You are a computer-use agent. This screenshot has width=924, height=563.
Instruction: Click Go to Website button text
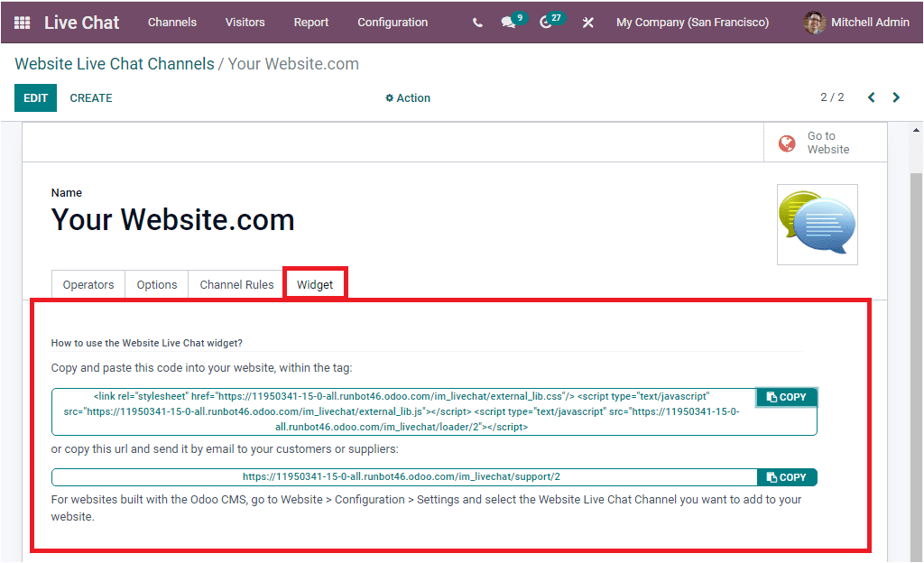click(828, 143)
